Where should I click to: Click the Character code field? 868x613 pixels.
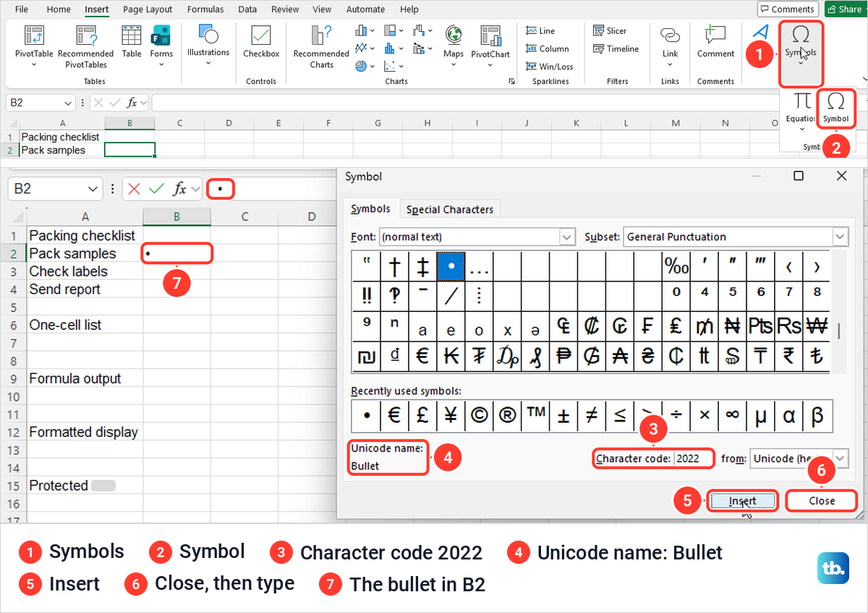coord(693,458)
